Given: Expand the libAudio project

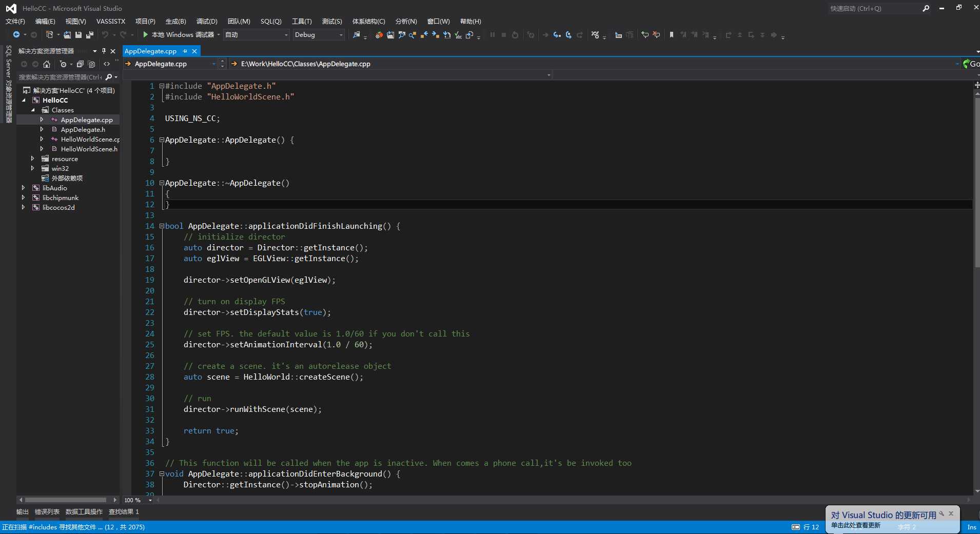Looking at the screenshot, I should [x=24, y=188].
